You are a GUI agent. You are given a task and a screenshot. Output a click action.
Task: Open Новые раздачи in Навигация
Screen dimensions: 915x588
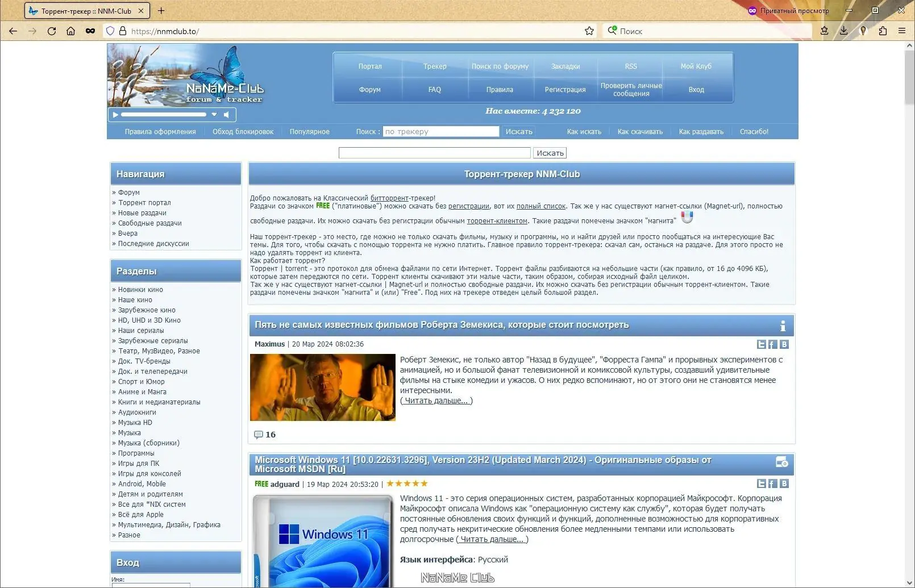click(x=142, y=213)
